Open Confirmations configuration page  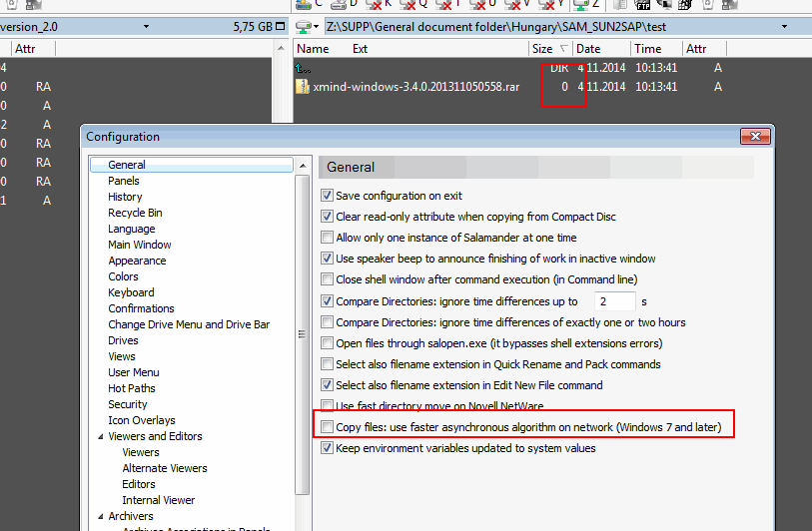(x=142, y=308)
